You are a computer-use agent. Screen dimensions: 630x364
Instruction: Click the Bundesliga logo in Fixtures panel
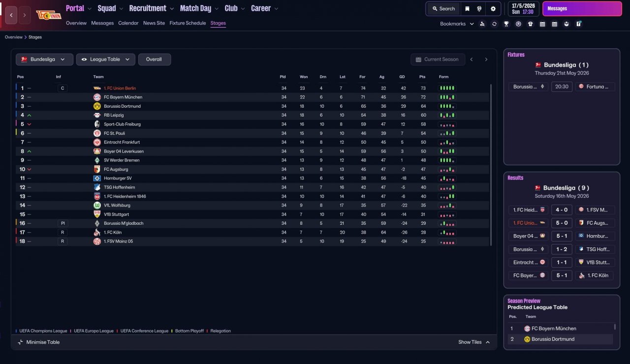[538, 65]
